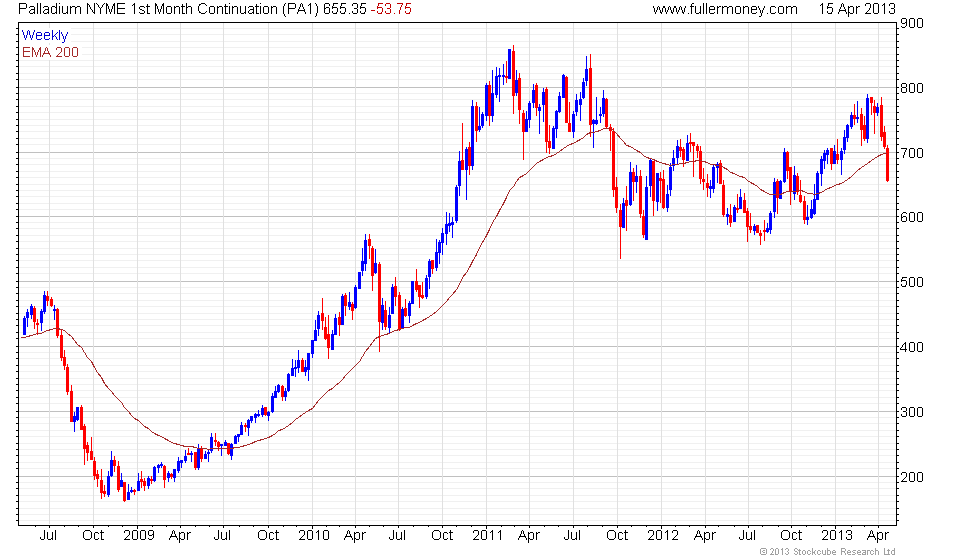The height and width of the screenshot is (560, 980).
Task: Click the 900 price axis label
Action: point(911,24)
